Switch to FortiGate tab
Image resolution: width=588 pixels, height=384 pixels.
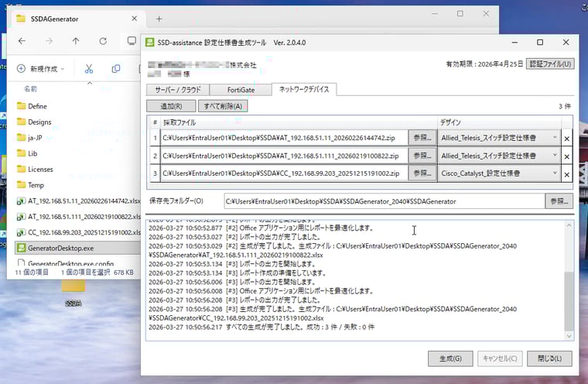241,90
